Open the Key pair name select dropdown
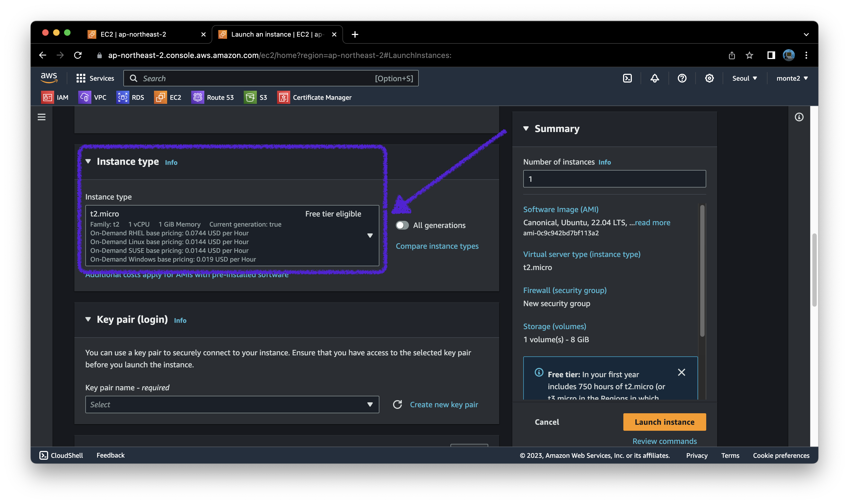This screenshot has height=504, width=849. point(232,405)
